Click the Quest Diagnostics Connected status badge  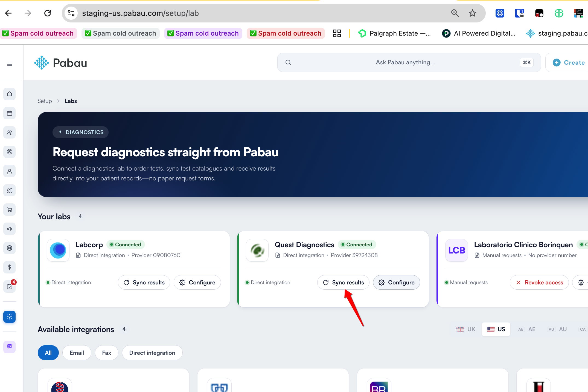(x=357, y=244)
